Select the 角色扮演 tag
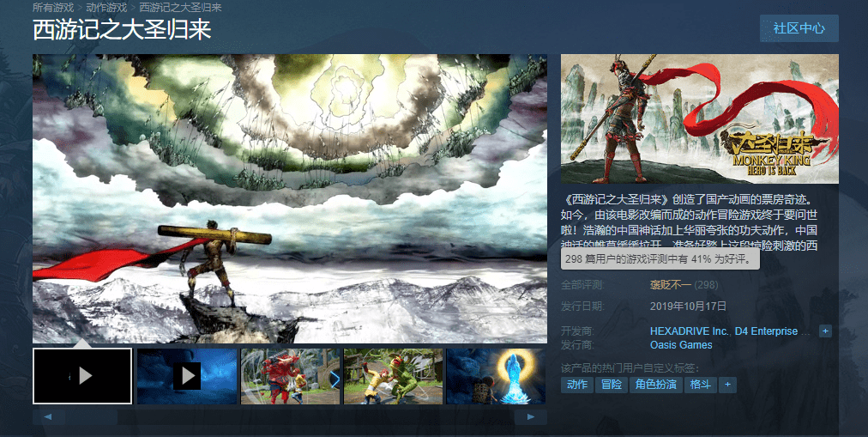This screenshot has width=868, height=437. [x=655, y=385]
